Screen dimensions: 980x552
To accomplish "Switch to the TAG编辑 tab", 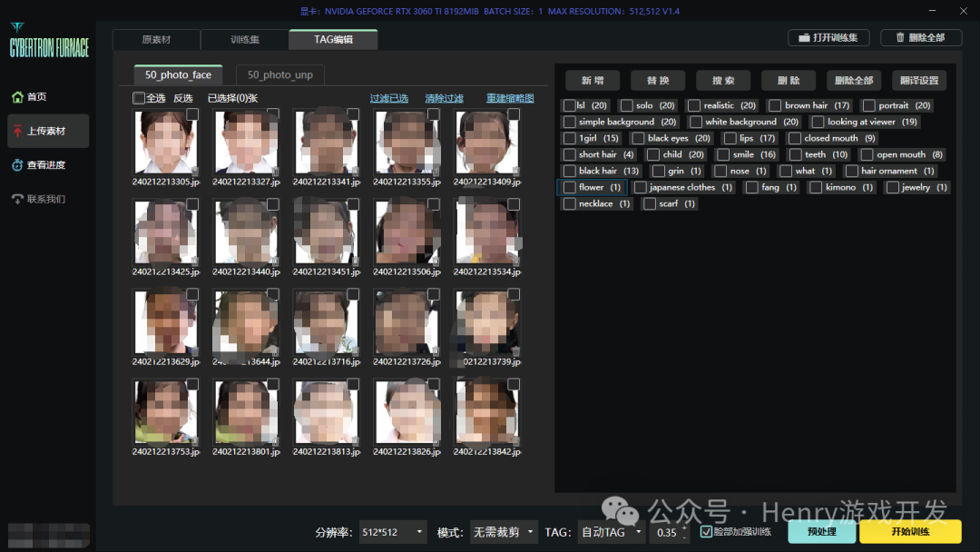I will coord(333,39).
